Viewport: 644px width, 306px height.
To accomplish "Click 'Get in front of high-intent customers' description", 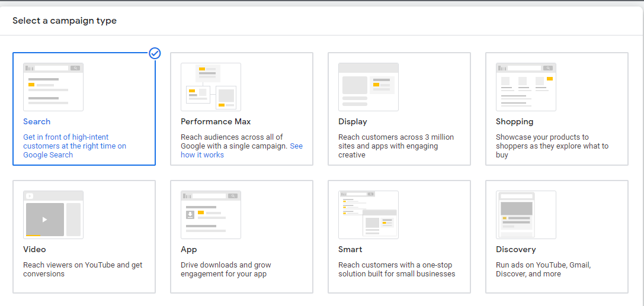I will 74,146.
